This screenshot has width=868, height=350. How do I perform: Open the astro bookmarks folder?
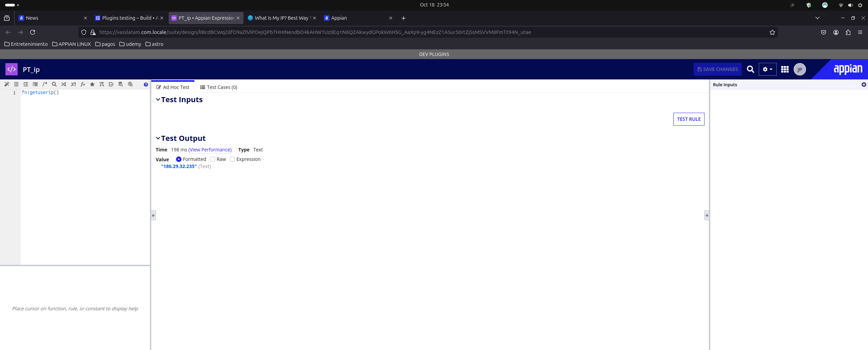coord(154,44)
